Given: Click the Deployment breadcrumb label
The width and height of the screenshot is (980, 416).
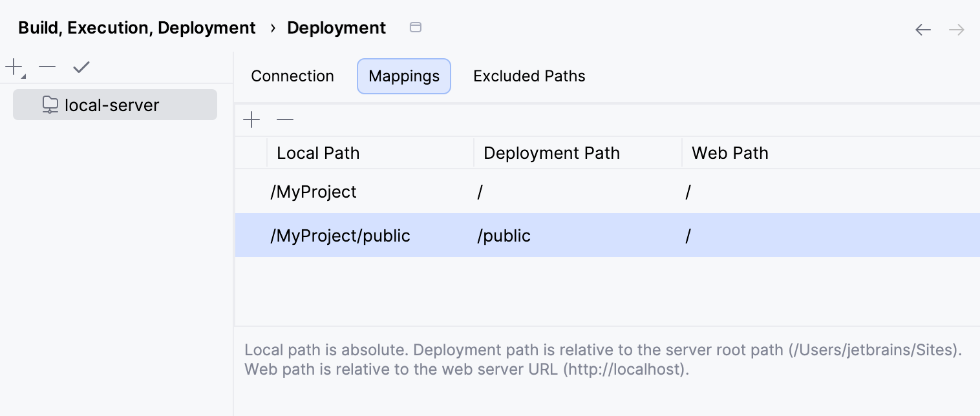Looking at the screenshot, I should pyautogui.click(x=336, y=28).
